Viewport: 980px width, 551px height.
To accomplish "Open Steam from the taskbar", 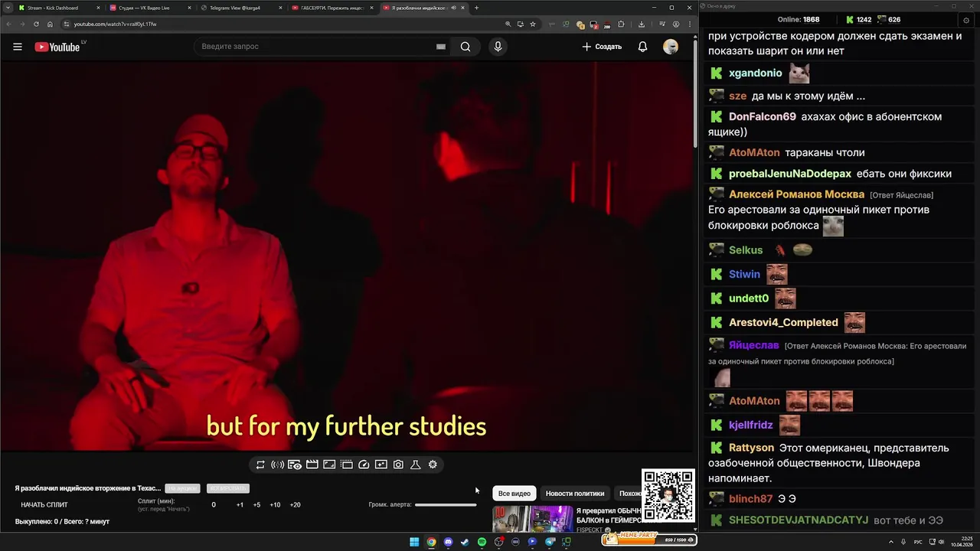I will tap(465, 542).
